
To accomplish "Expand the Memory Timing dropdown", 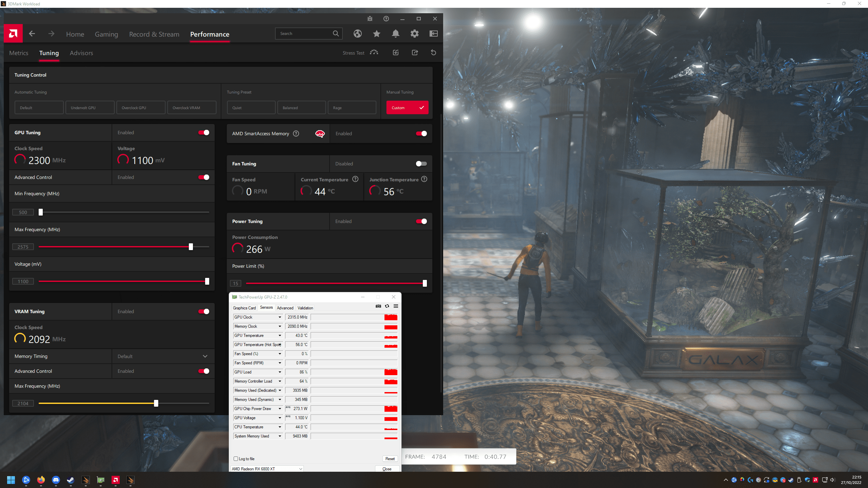I will click(x=163, y=356).
